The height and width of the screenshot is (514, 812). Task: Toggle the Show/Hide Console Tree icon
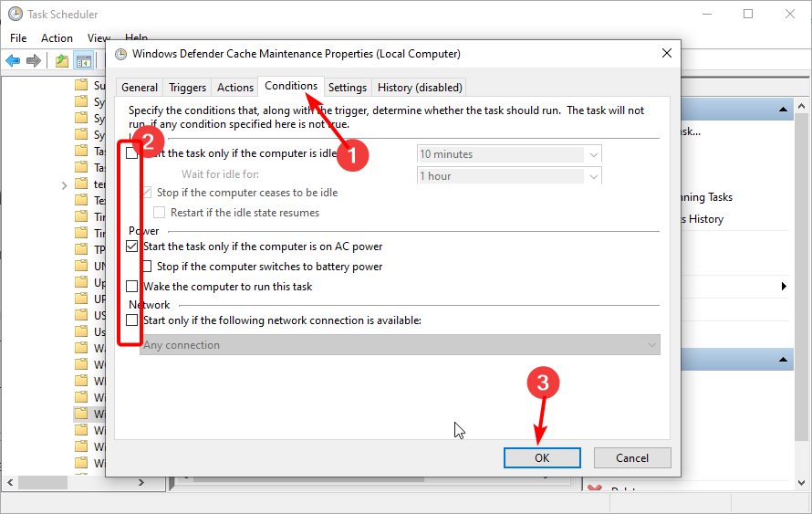tap(83, 61)
